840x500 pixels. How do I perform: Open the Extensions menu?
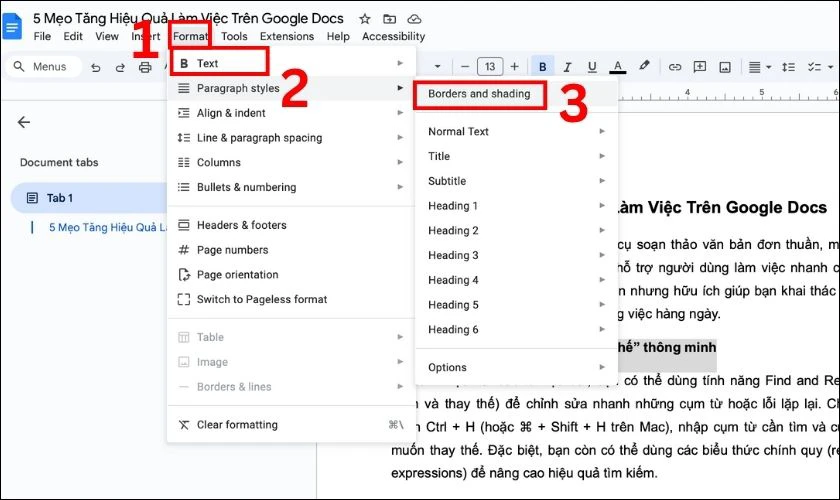(287, 36)
